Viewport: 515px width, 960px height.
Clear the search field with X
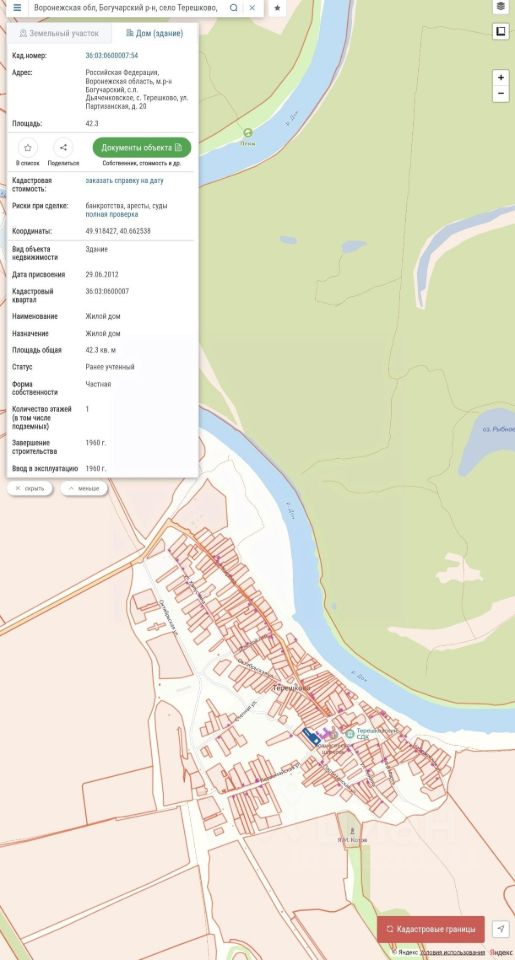[x=252, y=8]
